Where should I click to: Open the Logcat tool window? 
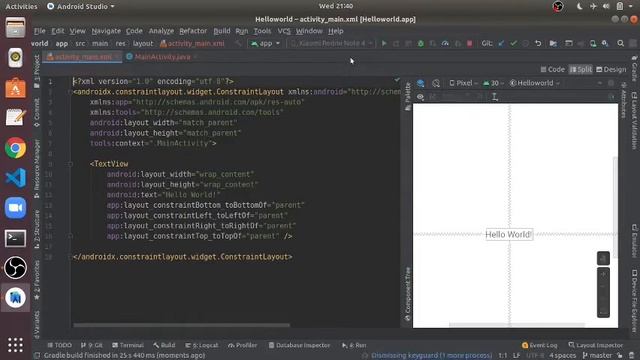point(202,345)
